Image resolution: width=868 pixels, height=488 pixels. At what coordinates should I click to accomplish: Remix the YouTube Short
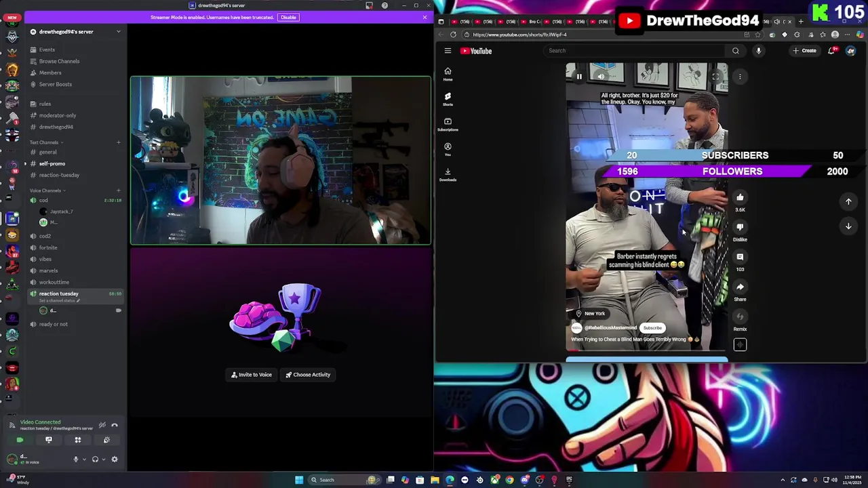[x=740, y=317]
